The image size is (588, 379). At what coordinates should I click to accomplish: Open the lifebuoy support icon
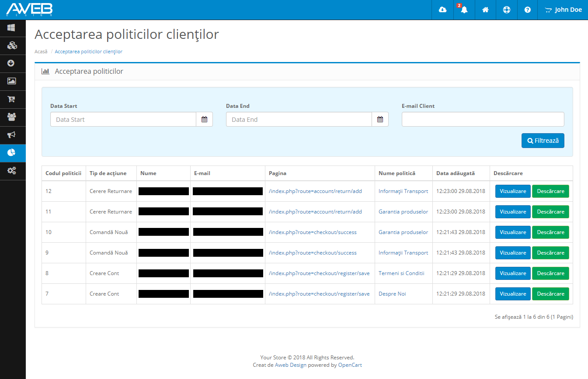click(507, 10)
